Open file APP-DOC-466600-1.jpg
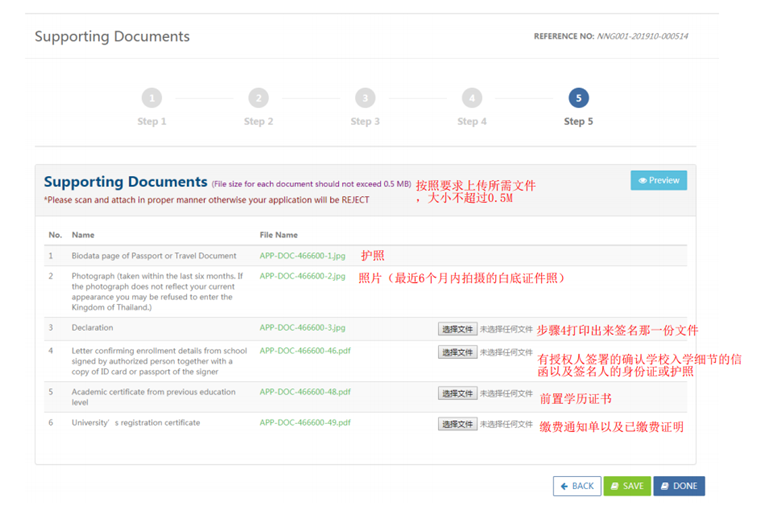The image size is (760, 509). (x=302, y=255)
